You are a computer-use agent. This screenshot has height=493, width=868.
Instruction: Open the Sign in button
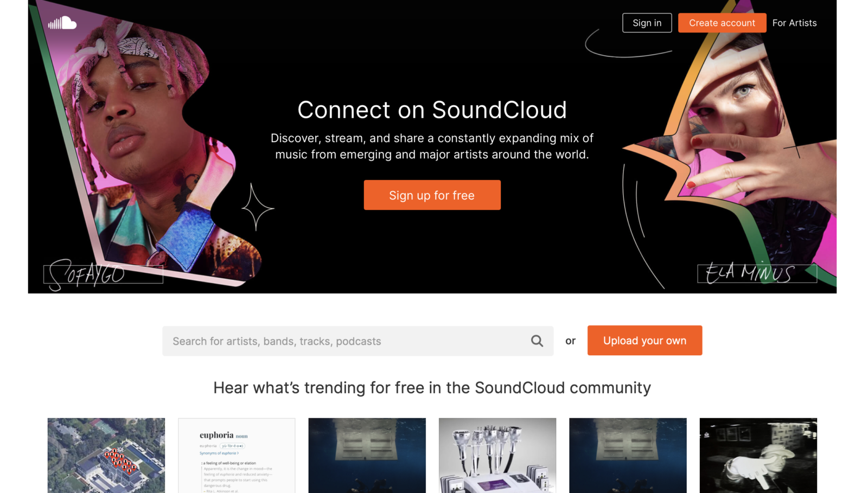point(647,23)
